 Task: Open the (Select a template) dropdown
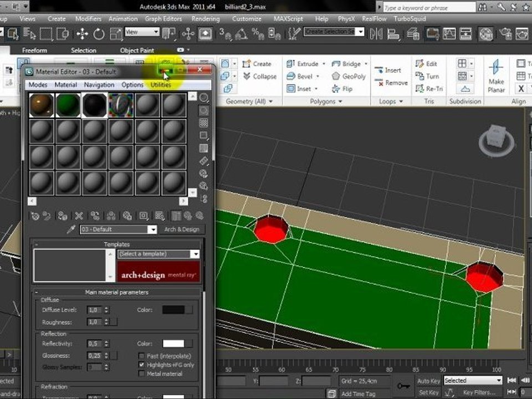click(158, 254)
